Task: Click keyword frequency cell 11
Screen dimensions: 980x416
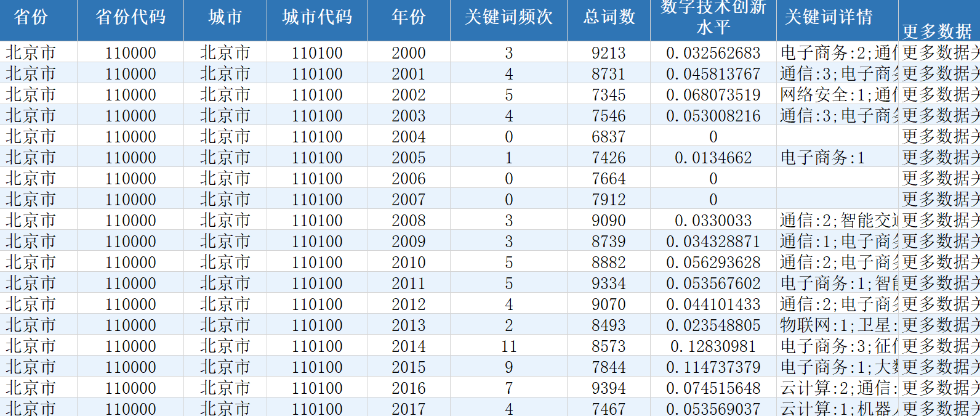Action: 509,346
